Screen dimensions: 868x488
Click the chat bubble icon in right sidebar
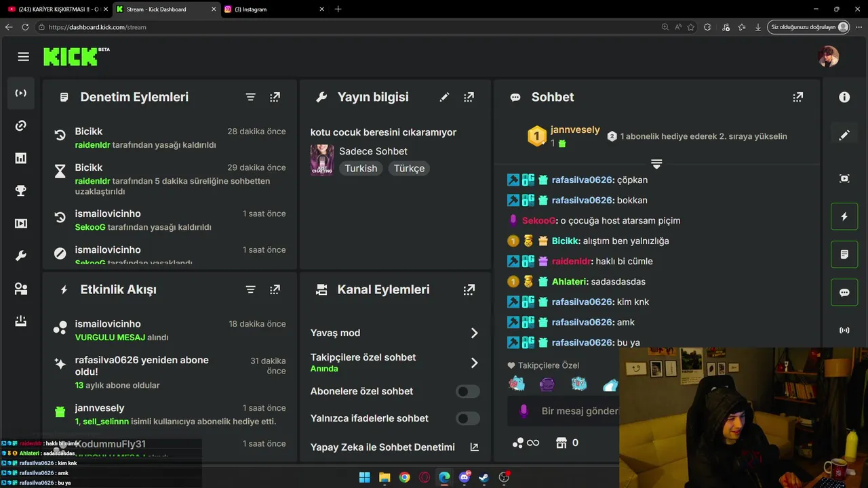[x=844, y=293]
